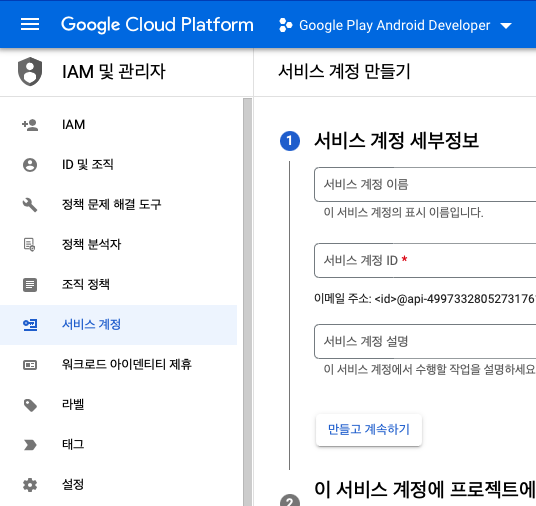This screenshot has height=506, width=536.
Task: Click the Google Cloud Platform logo
Action: click(157, 25)
